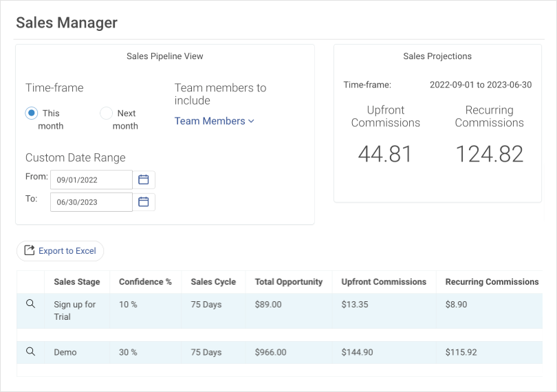Click the $115.92 recurring commission value
This screenshot has height=392, width=557.
click(x=461, y=352)
